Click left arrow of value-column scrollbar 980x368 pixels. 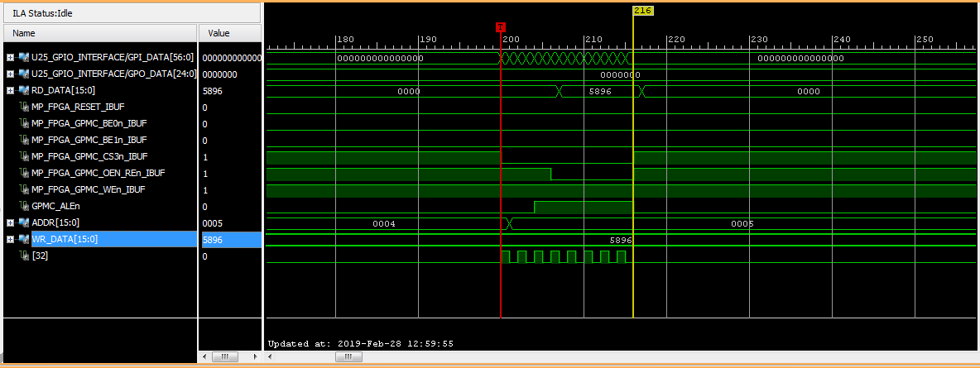(203, 356)
